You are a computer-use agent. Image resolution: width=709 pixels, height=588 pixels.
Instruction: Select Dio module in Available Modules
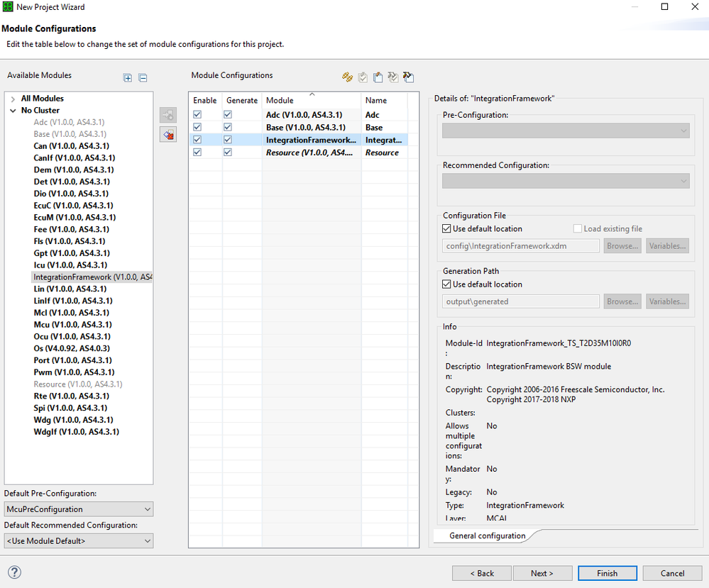71,194
